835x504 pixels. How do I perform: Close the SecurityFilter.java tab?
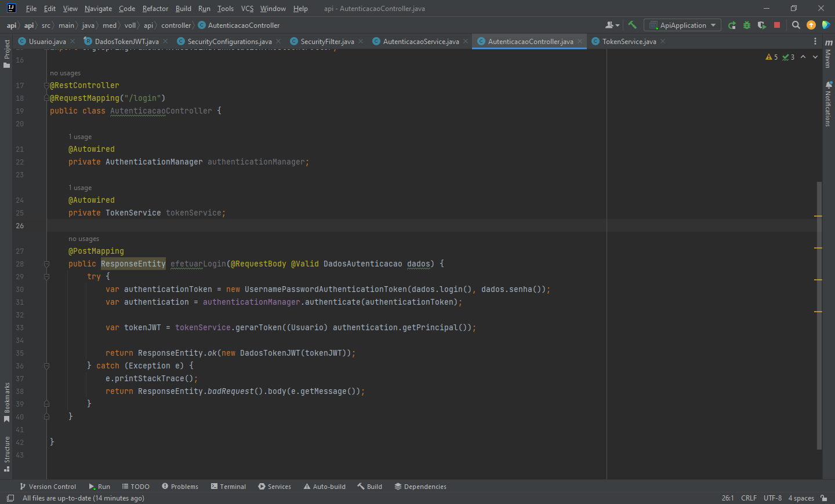(x=361, y=41)
